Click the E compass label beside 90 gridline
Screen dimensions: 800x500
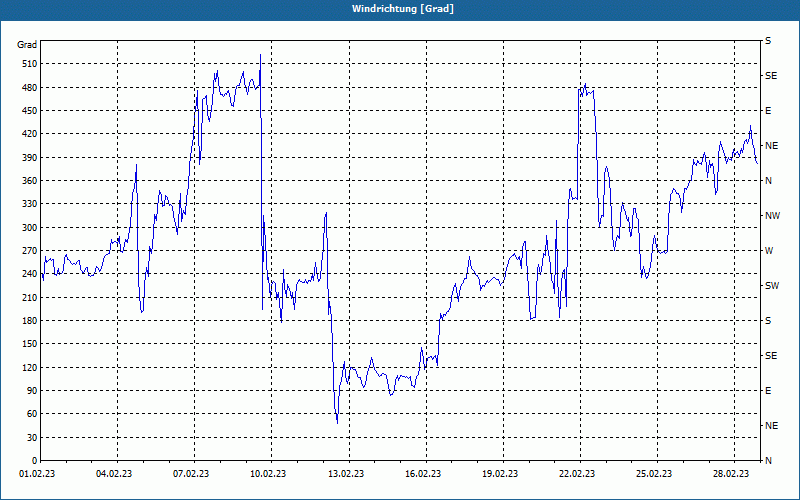coord(768,391)
